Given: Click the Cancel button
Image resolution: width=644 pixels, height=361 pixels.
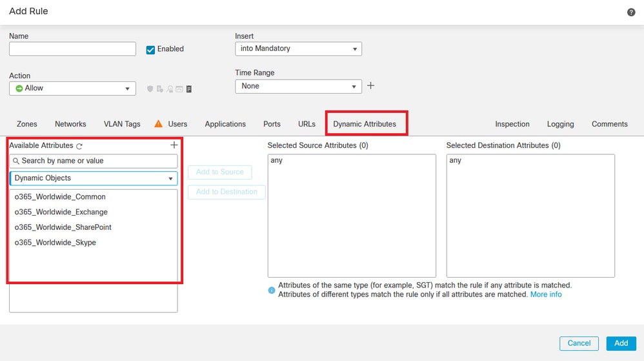Looking at the screenshot, I should pos(579,344).
